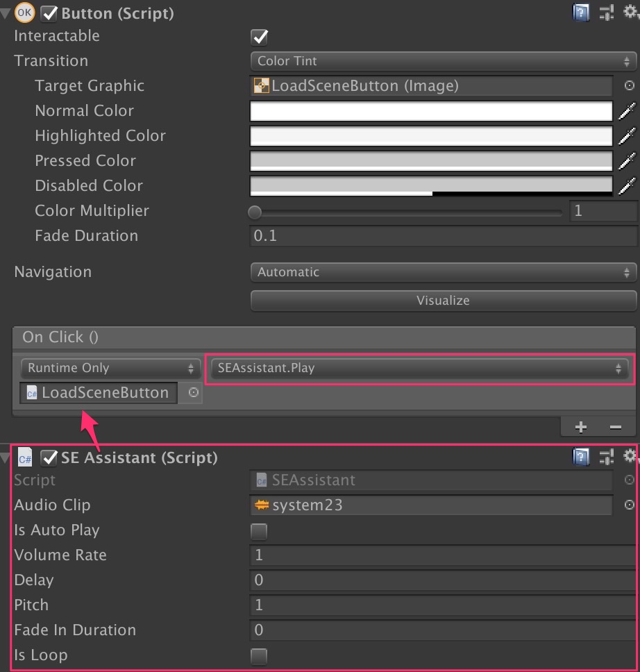Collapse the Button (Script) component foldout

[5, 13]
